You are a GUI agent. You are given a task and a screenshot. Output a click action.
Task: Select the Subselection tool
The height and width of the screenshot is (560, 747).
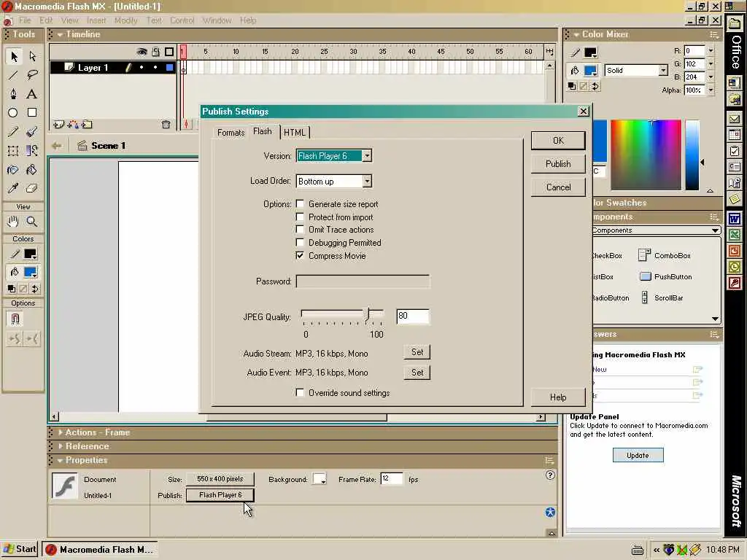pyautogui.click(x=32, y=56)
